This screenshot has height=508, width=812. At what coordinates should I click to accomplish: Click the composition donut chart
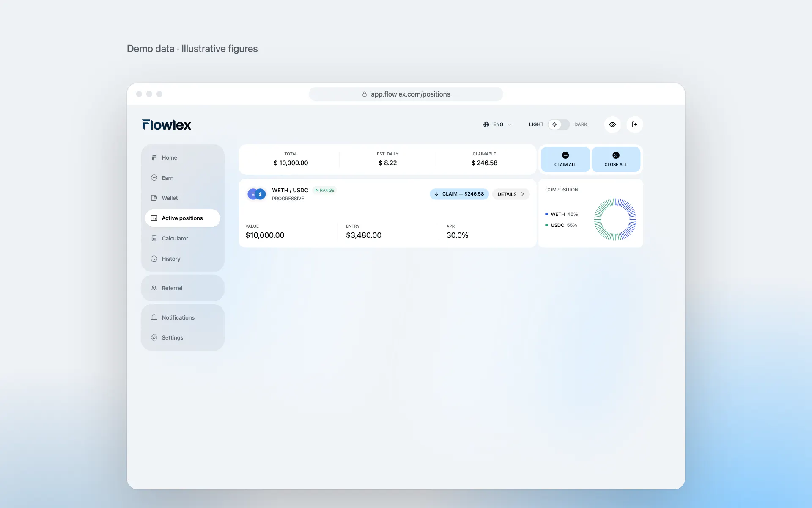[615, 220]
